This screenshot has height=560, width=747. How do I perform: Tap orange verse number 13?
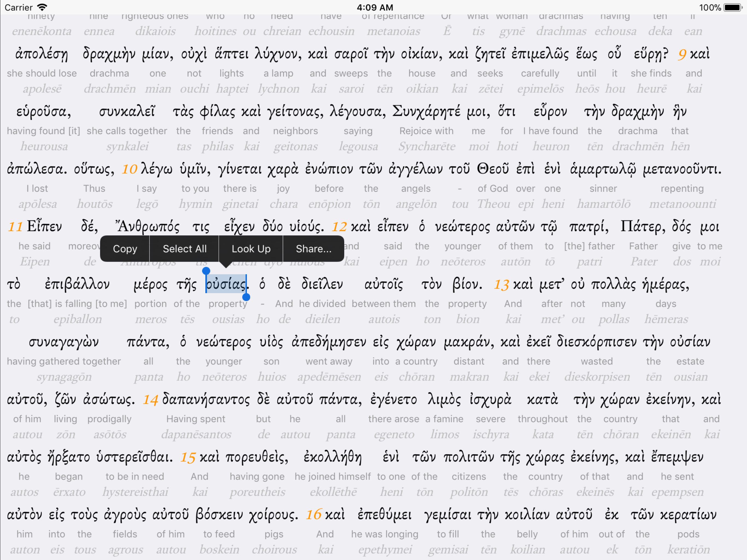[501, 285]
